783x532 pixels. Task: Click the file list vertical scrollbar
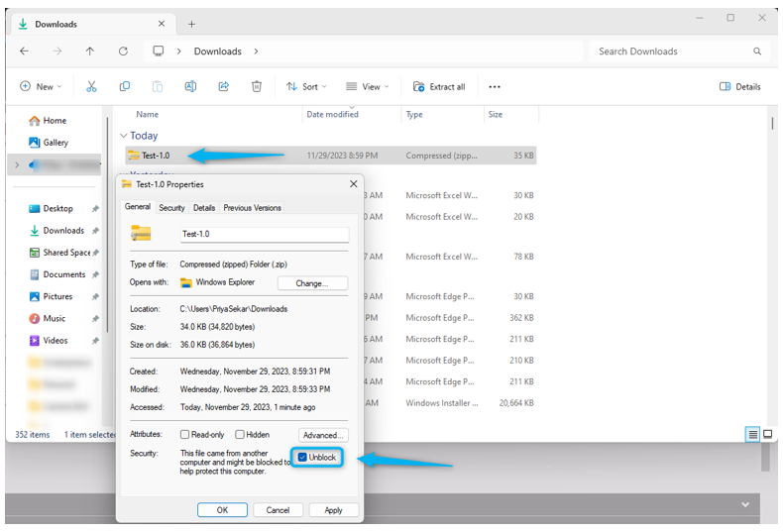coord(772,123)
